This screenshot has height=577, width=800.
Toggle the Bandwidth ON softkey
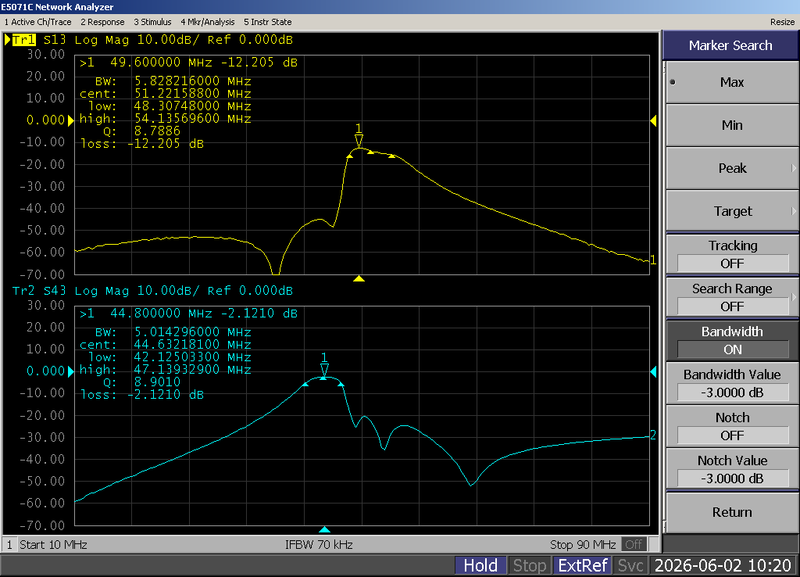coord(732,340)
